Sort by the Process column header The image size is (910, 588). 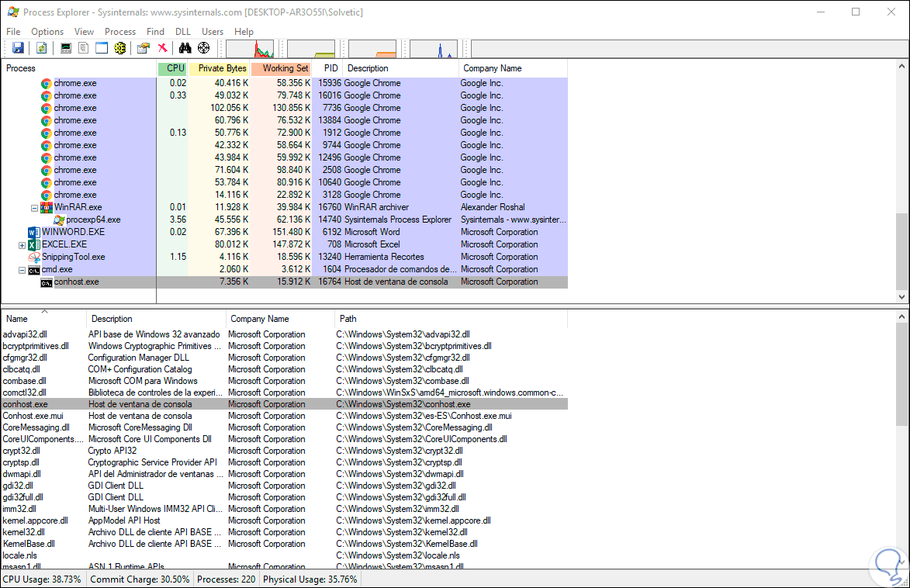point(79,68)
